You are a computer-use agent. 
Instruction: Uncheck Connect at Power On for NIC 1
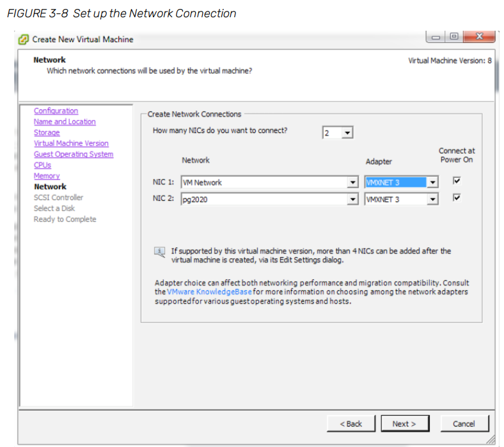point(457,181)
